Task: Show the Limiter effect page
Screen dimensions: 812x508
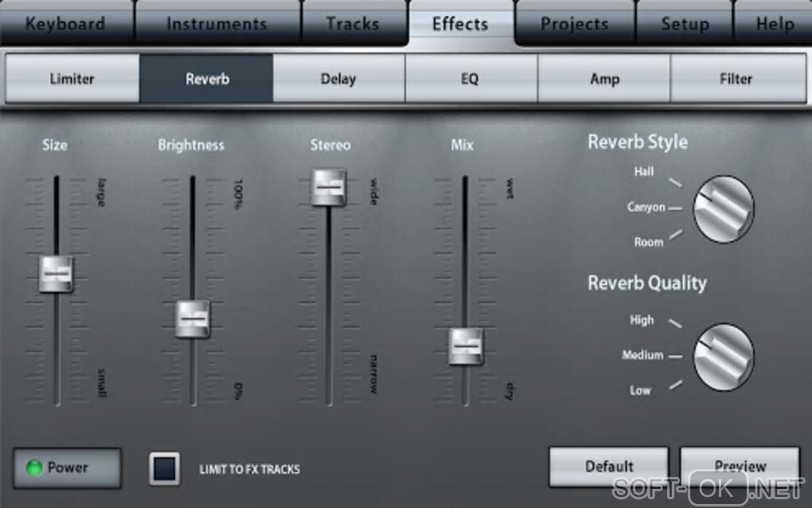Action: pyautogui.click(x=72, y=79)
